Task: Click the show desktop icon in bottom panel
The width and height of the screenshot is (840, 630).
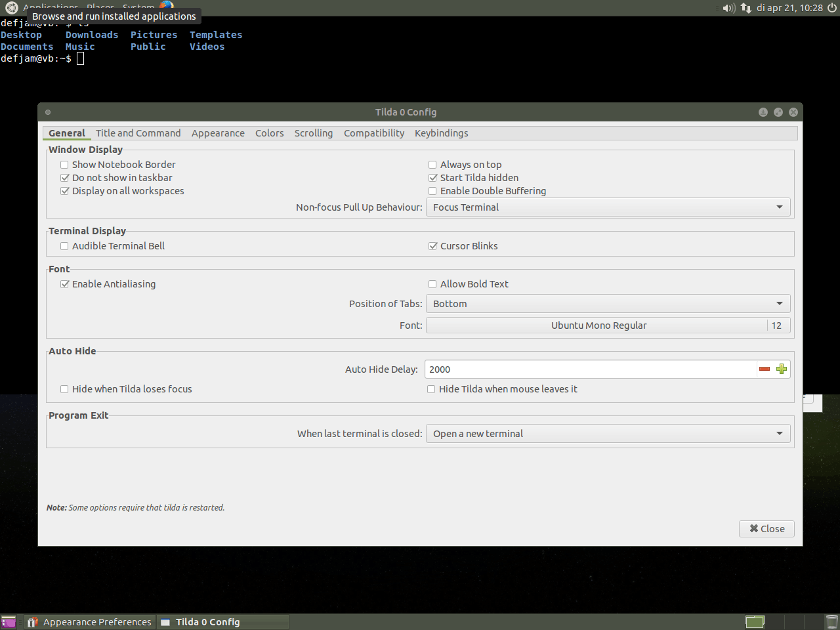Action: [x=9, y=622]
